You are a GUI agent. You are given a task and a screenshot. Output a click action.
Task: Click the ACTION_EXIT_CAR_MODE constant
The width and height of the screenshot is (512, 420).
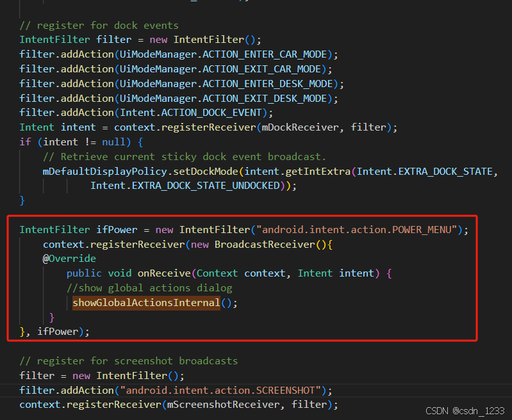click(x=261, y=69)
